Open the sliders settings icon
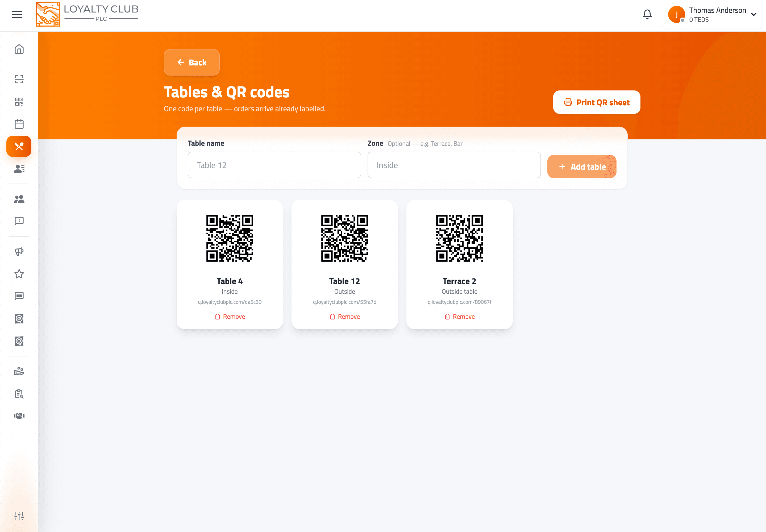 pos(19,516)
